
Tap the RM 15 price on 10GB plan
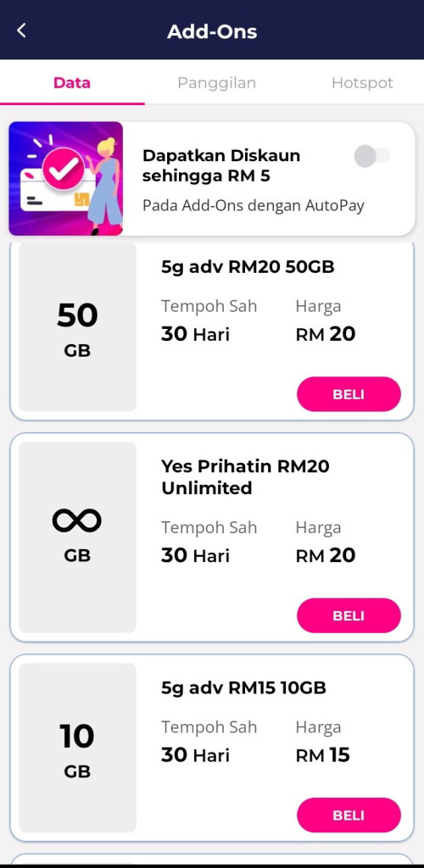323,755
